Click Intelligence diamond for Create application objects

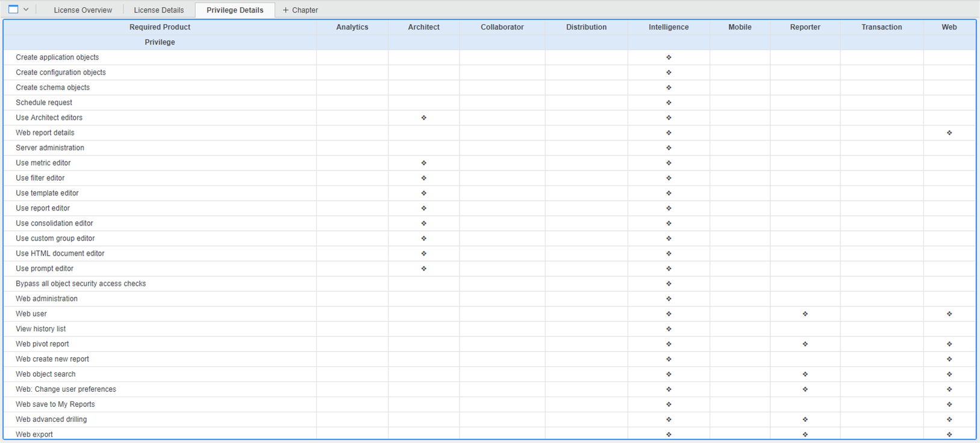[668, 57]
